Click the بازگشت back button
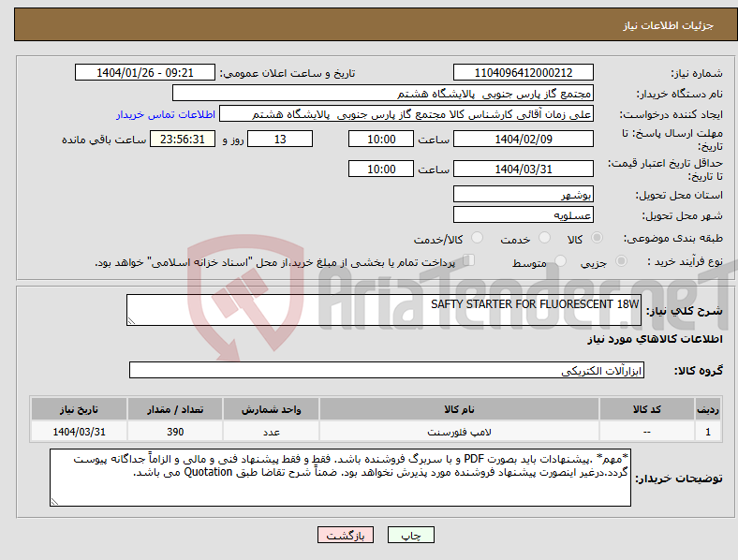Screen dimensions: 738x560 (346, 535)
